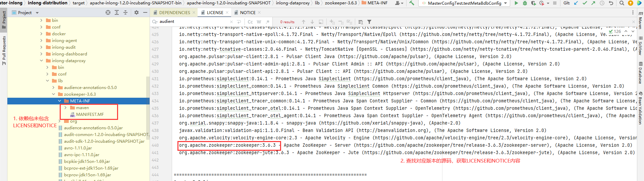Image resolution: width=644 pixels, height=181 pixels.
Task: Select MANIFEST.MF file in tree
Action: coord(90,115)
